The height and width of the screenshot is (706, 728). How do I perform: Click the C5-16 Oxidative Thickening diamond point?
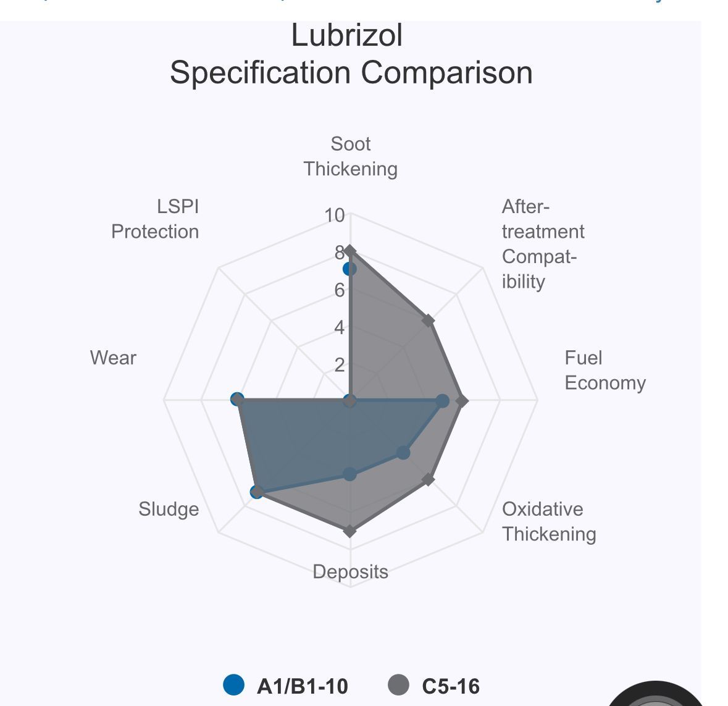click(429, 479)
